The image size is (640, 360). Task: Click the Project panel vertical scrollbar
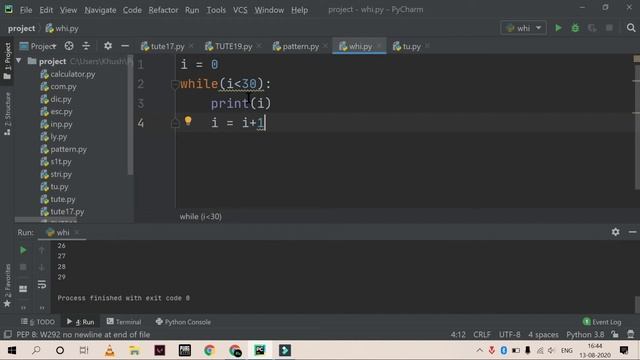(130, 116)
